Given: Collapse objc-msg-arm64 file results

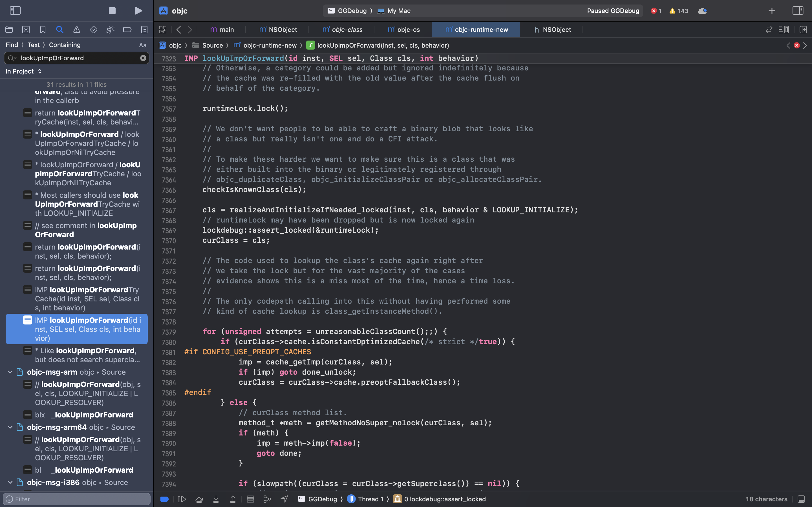Looking at the screenshot, I should (x=10, y=427).
